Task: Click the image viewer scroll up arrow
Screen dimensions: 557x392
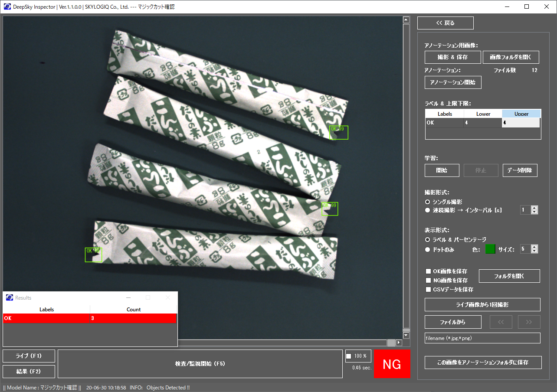Action: [406, 20]
